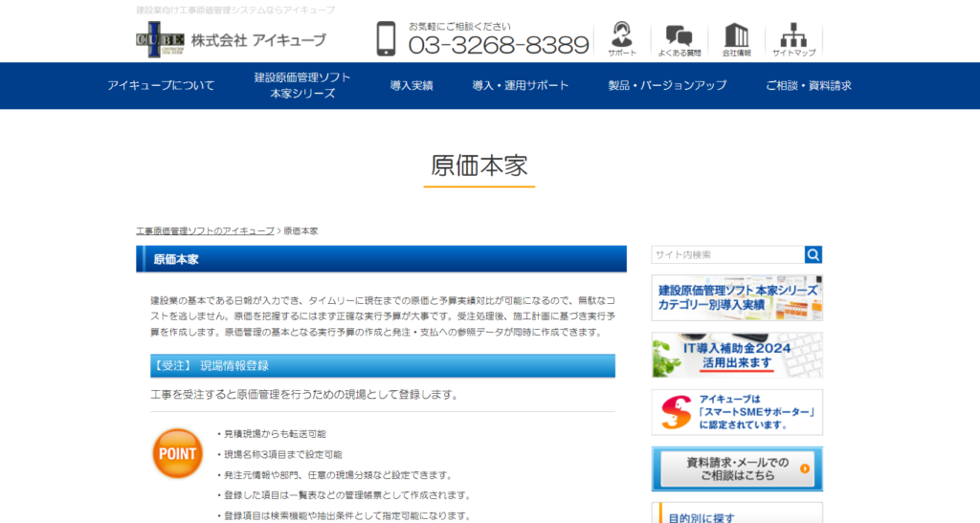Open スマートSMEサポーター banner
This screenshot has width=980, height=523.
737,412
